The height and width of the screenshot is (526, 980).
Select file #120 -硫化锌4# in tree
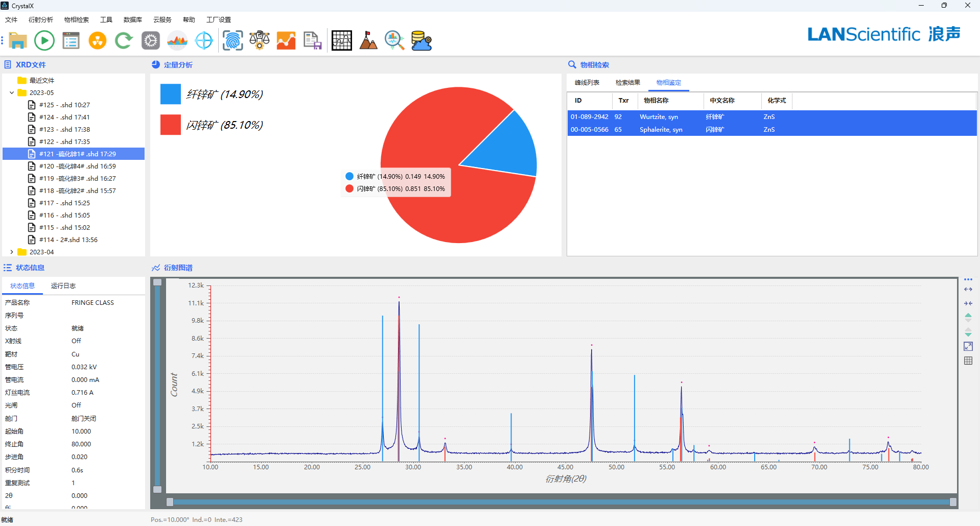(x=77, y=166)
